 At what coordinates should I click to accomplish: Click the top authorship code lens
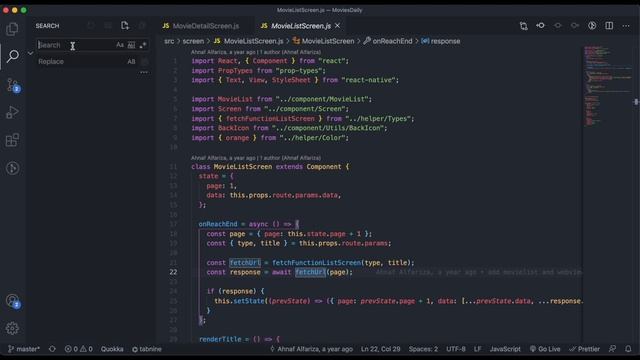[x=256, y=52]
